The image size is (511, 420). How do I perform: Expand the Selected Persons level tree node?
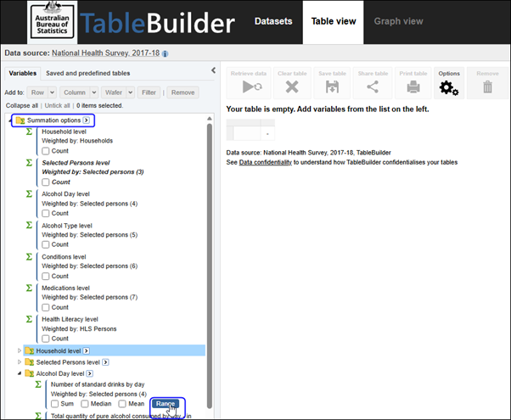(x=20, y=362)
